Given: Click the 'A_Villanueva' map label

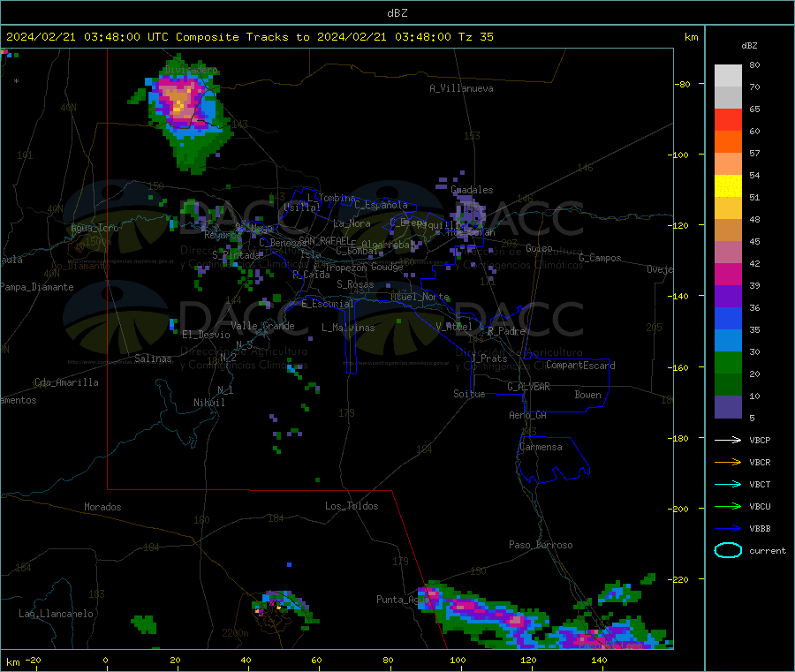Looking at the screenshot, I should click(x=461, y=88).
